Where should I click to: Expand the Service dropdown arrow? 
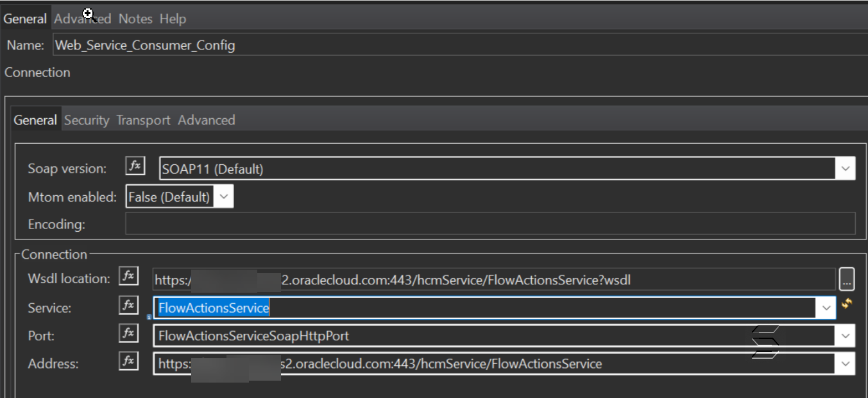(x=826, y=308)
